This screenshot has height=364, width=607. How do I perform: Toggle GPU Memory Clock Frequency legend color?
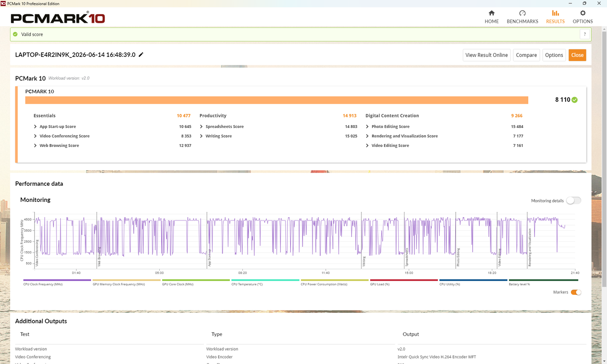tap(127, 280)
